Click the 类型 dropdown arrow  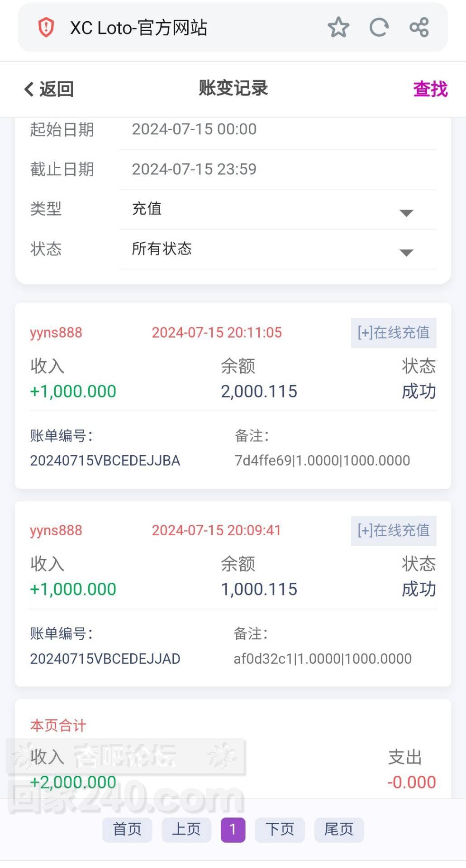[406, 213]
